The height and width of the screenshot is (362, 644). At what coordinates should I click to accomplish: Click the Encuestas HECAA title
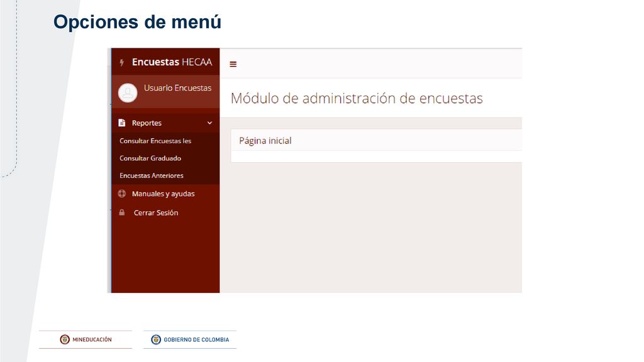pyautogui.click(x=172, y=62)
